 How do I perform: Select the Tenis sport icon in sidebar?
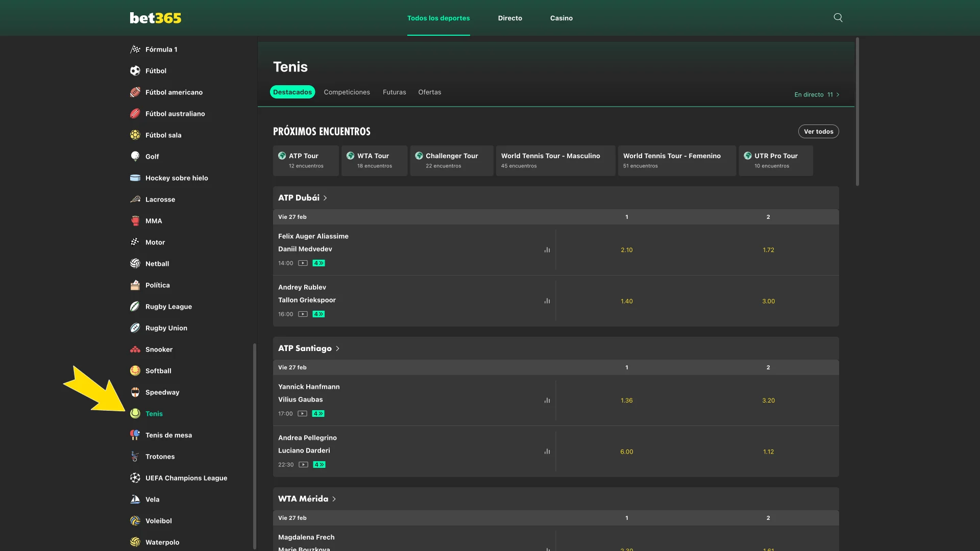135,414
